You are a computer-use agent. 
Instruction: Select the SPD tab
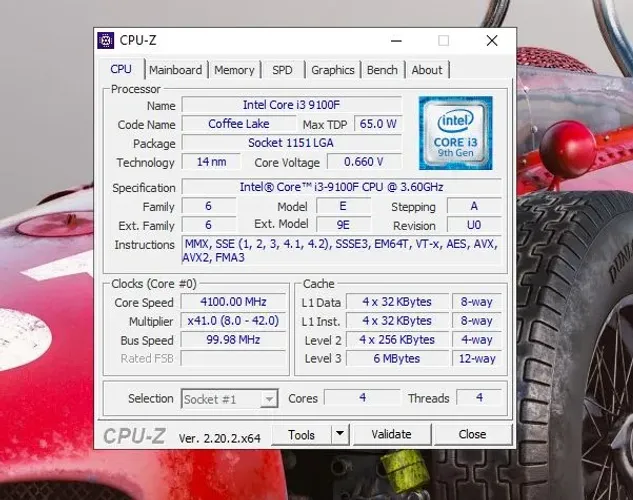(x=282, y=70)
